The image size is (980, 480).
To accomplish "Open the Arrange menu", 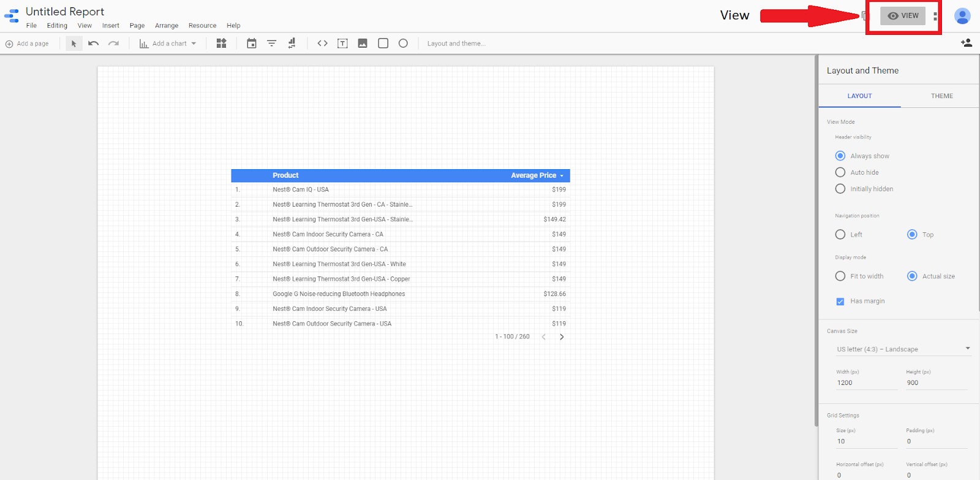I will click(167, 26).
